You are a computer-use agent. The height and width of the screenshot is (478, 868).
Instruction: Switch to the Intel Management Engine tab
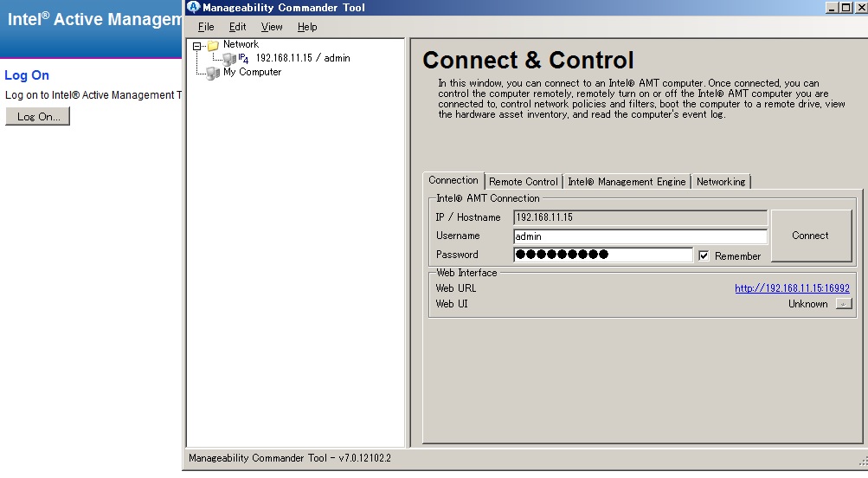[627, 182]
